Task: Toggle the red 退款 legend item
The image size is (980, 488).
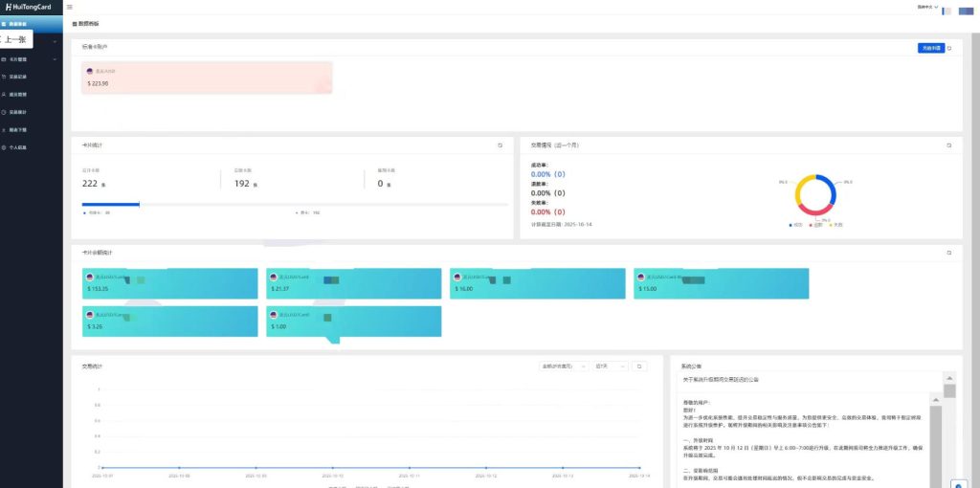Action: 815,225
